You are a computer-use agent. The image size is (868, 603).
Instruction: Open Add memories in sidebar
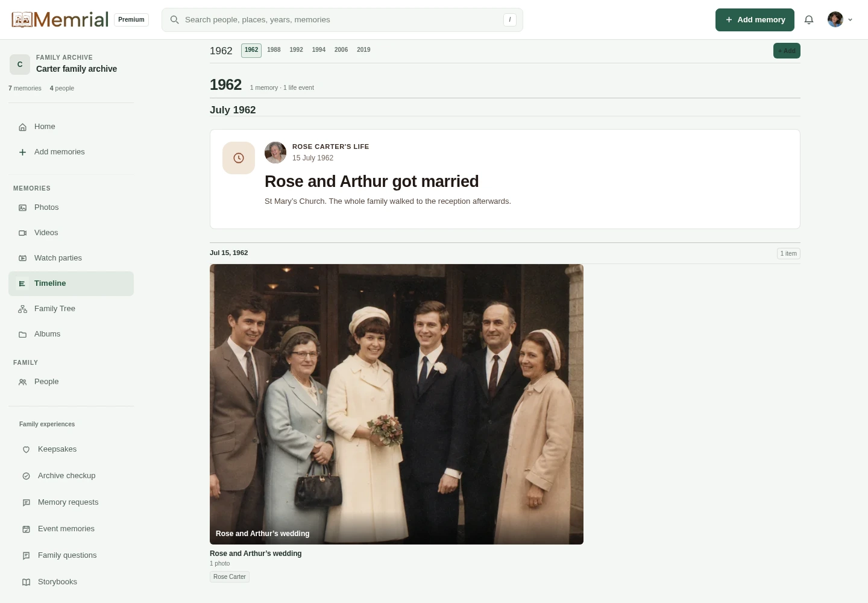pos(71,152)
